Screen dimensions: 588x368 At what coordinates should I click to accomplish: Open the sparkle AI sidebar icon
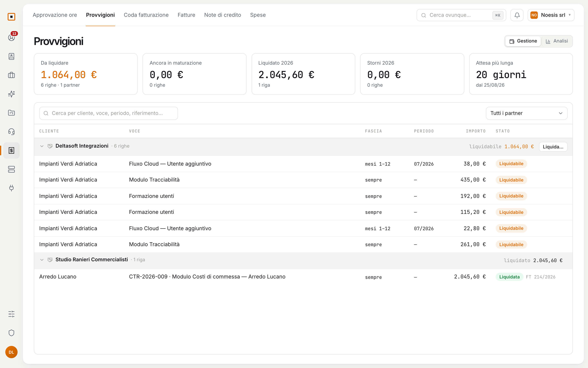[11, 94]
